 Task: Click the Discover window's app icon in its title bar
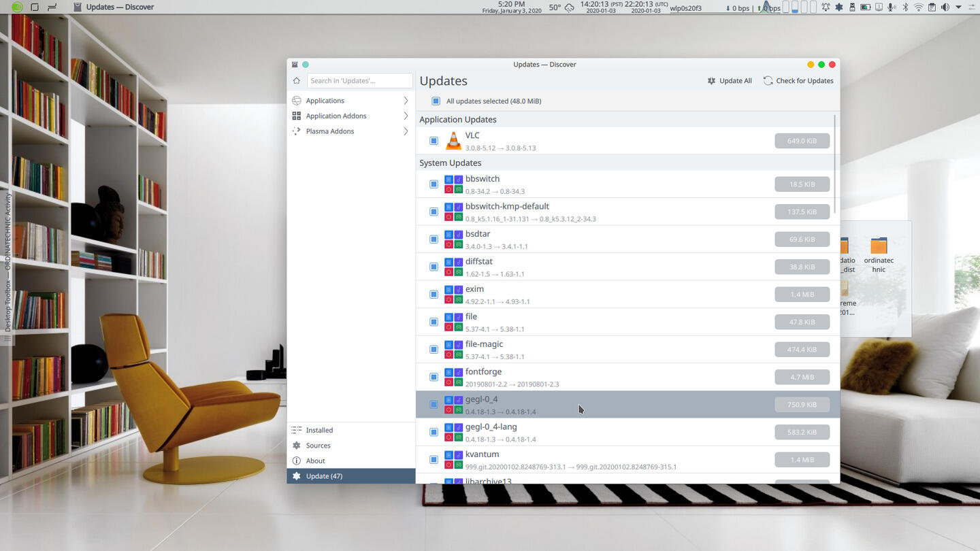point(295,65)
